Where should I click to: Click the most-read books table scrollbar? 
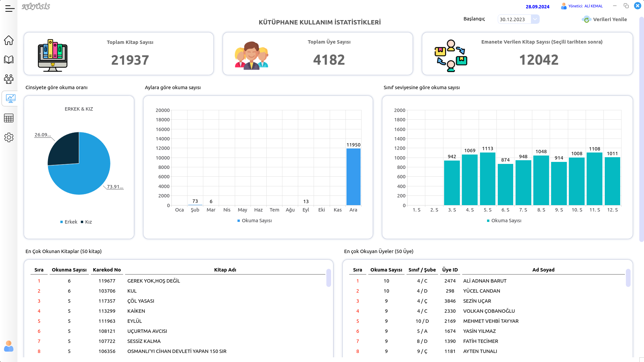pyautogui.click(x=328, y=278)
